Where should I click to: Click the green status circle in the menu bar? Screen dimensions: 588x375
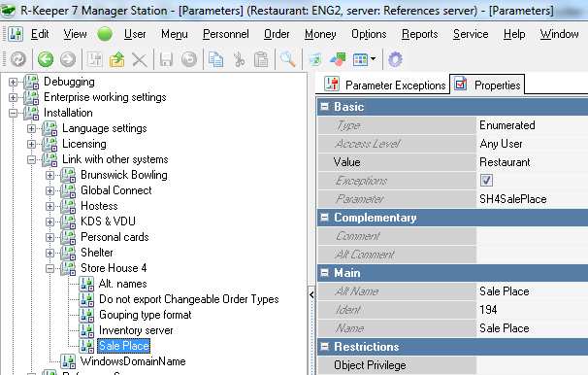[105, 34]
